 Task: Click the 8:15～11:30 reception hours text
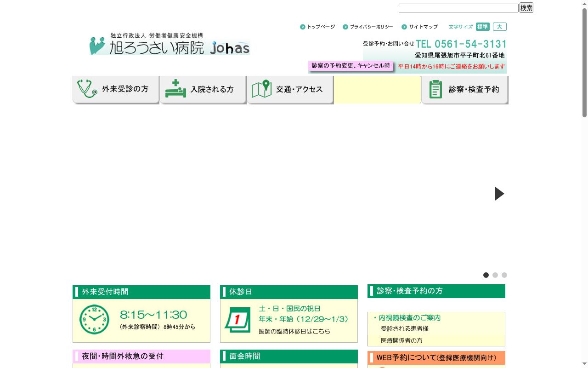[153, 315]
